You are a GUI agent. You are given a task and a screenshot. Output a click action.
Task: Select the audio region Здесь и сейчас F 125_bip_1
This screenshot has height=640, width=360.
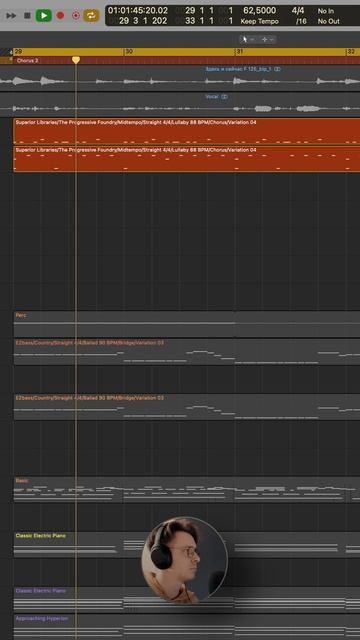coord(180,78)
